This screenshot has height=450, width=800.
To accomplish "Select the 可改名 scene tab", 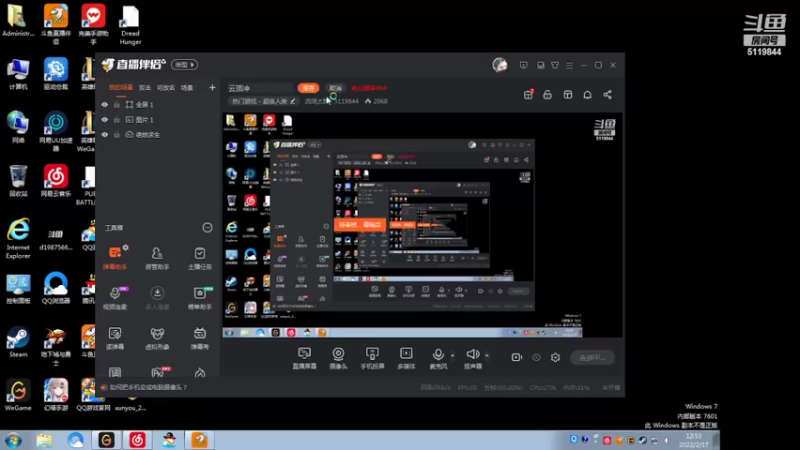I will point(166,88).
